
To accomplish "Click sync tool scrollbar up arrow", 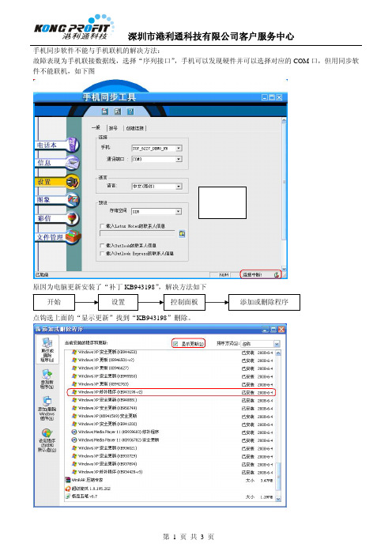I will 284,121.
